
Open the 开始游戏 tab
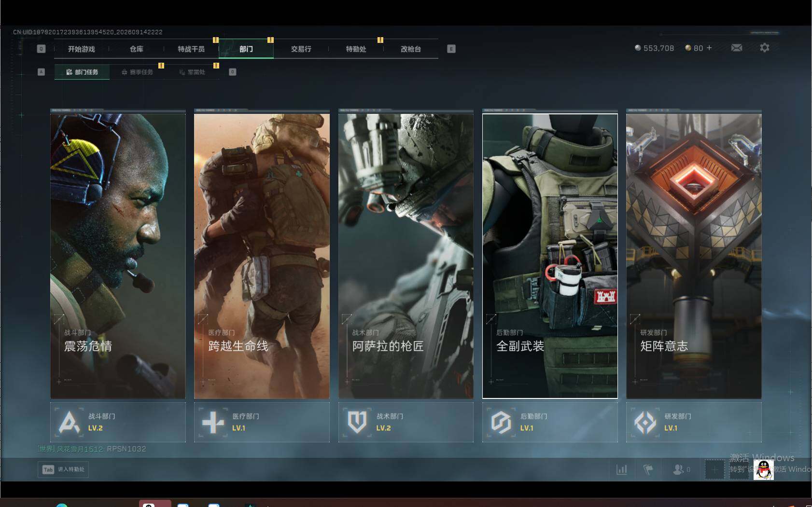(x=82, y=49)
